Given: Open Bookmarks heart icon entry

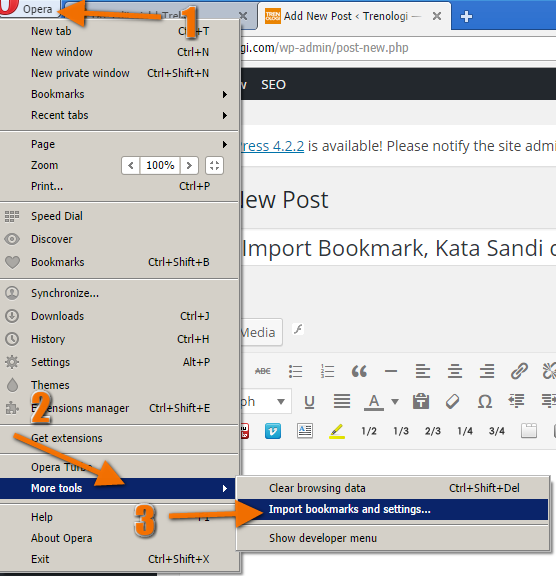Looking at the screenshot, I should click(x=119, y=262).
